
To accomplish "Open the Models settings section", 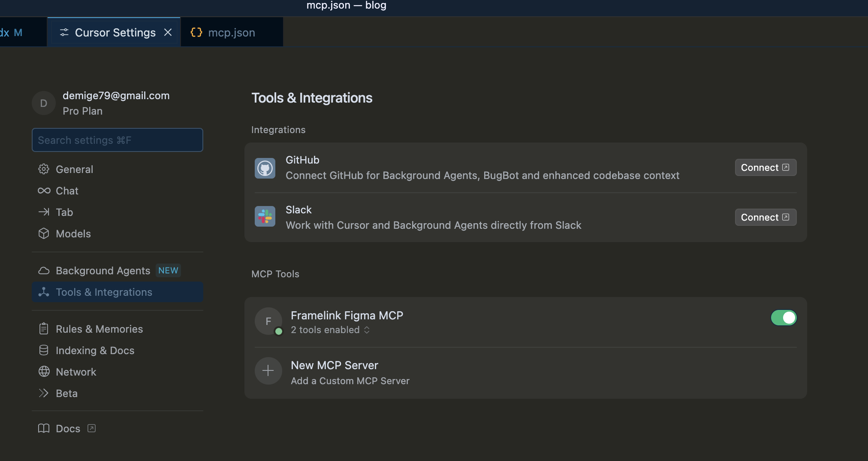I will click(117, 234).
